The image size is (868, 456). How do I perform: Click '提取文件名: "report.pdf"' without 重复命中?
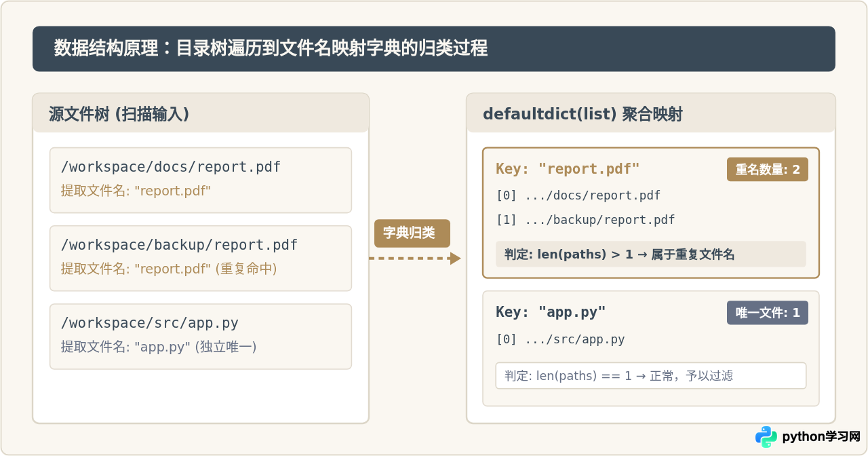[136, 191]
